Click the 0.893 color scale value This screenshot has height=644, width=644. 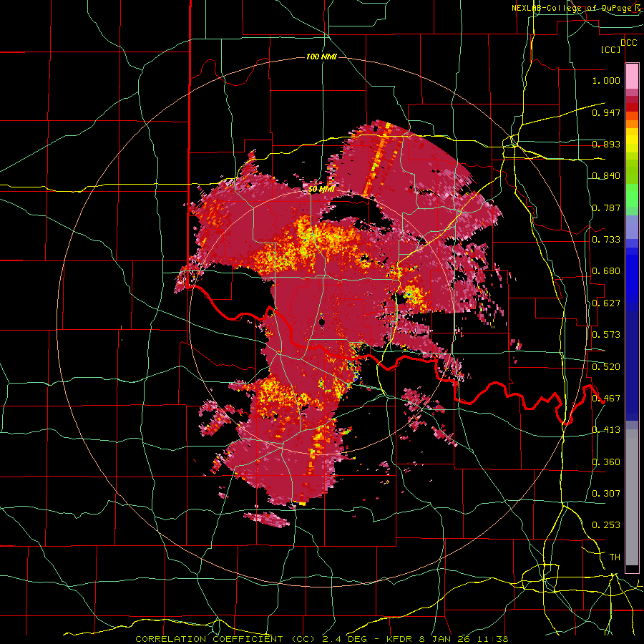(606, 144)
